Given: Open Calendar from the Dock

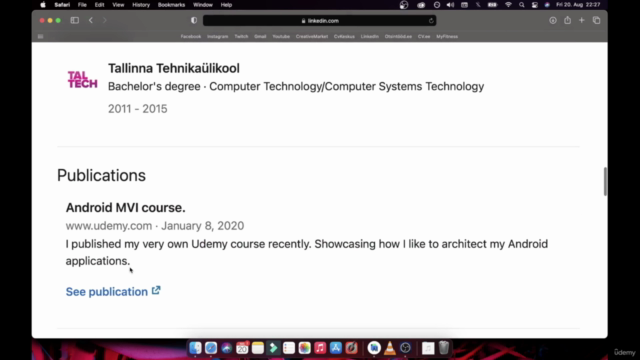Looking at the screenshot, I should pos(242,348).
